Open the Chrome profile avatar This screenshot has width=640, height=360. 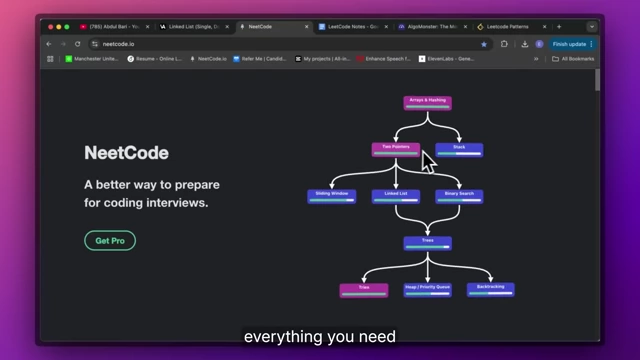[539, 44]
